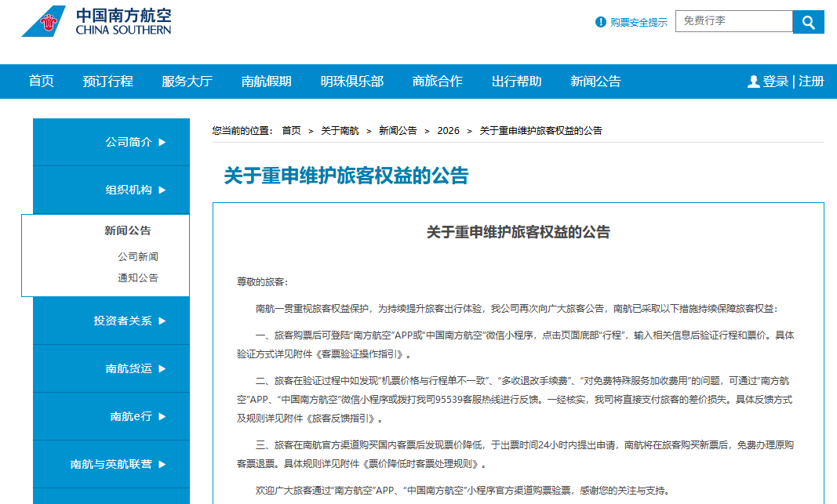Open the 明珠俱乐部 navigation menu
Viewport: 837px width, 504px height.
click(350, 81)
